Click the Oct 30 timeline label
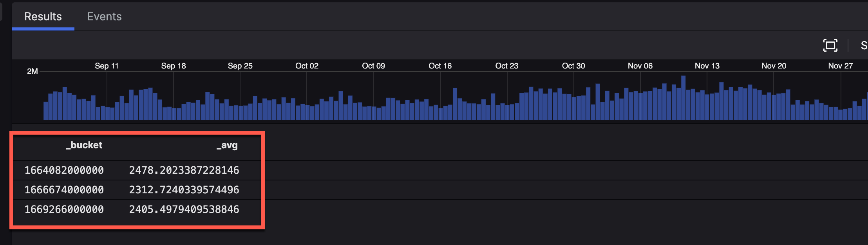 click(573, 66)
